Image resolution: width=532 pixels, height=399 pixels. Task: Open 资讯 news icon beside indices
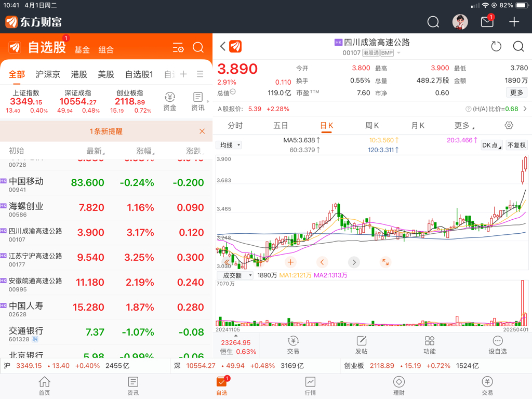tap(198, 101)
